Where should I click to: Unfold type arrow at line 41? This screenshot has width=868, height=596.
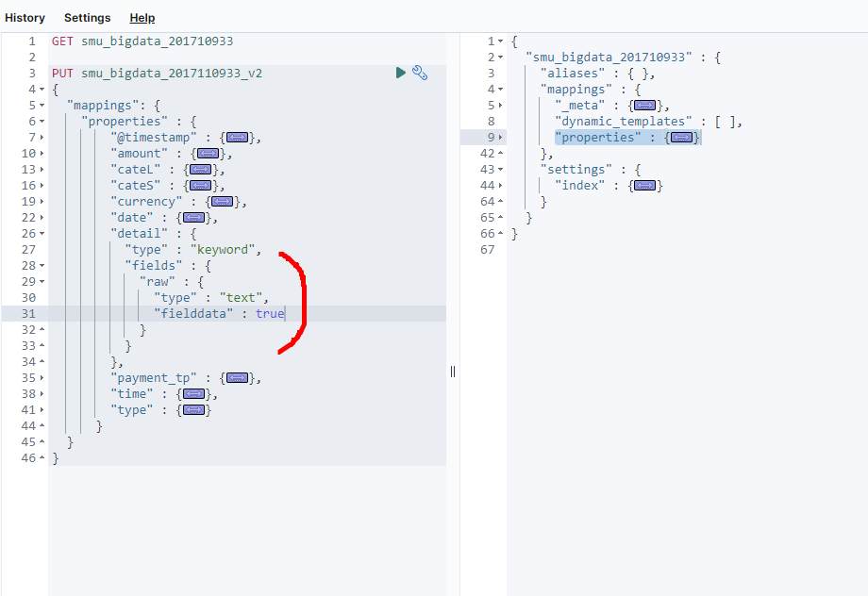pos(42,409)
